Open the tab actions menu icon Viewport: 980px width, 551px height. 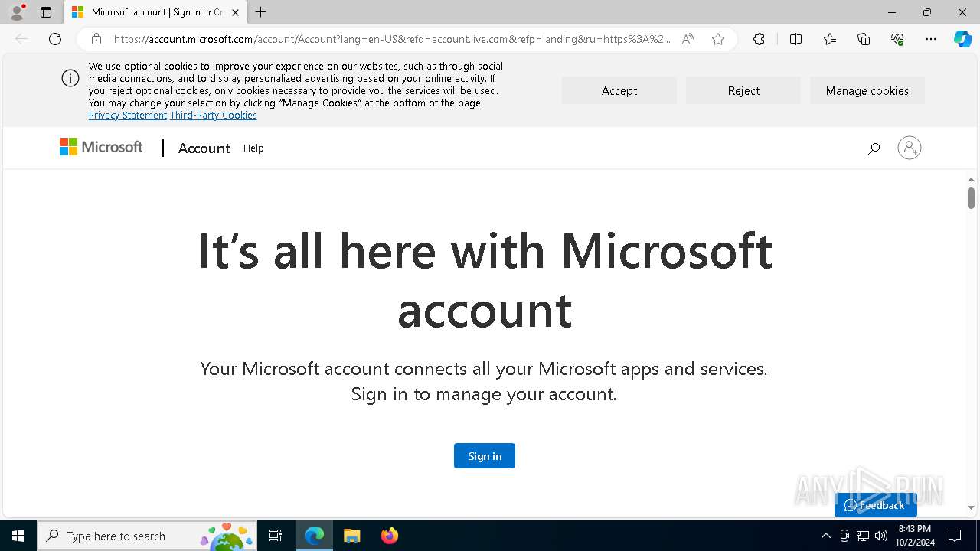46,12
